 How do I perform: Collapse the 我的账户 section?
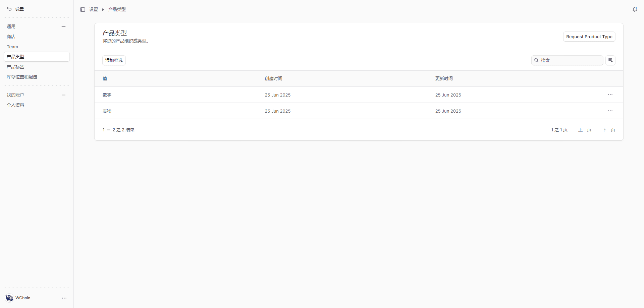coord(63,95)
